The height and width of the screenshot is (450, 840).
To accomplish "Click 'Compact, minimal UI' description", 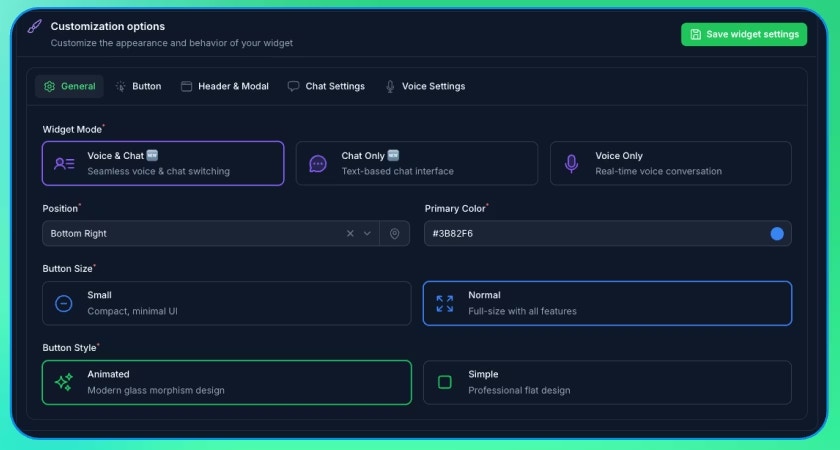I will point(132,311).
